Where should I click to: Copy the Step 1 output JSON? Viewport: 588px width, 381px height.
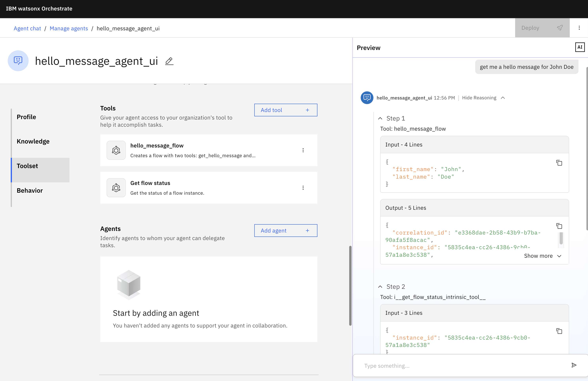coord(559,226)
